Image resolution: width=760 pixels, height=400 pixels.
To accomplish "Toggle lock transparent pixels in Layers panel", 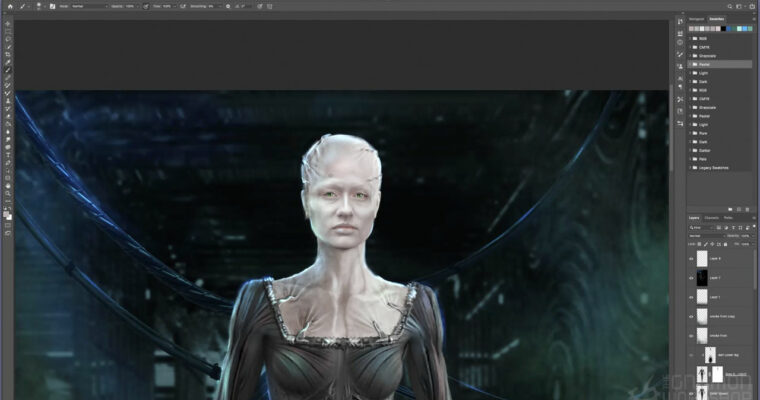I will tap(699, 244).
